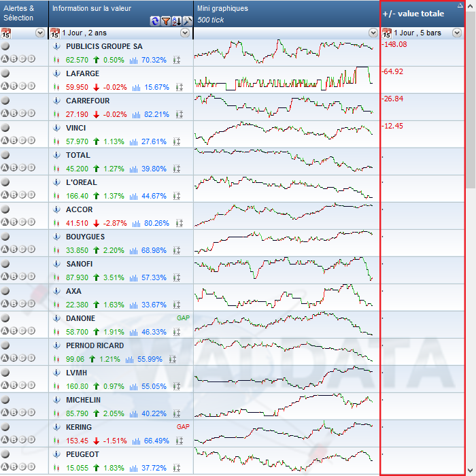Click order book icon in DANONE row
Screen dimensions: 476x476
[x=177, y=332]
